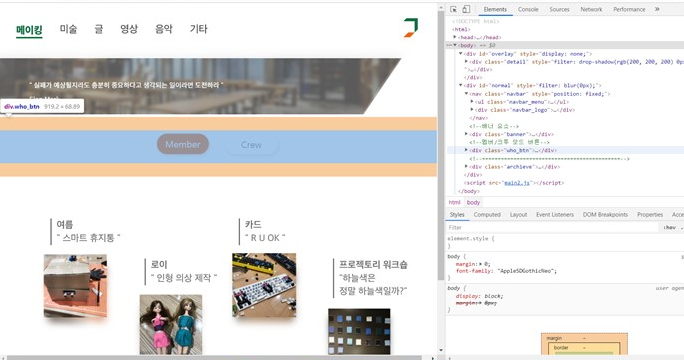Open the Network tab

coord(591,9)
